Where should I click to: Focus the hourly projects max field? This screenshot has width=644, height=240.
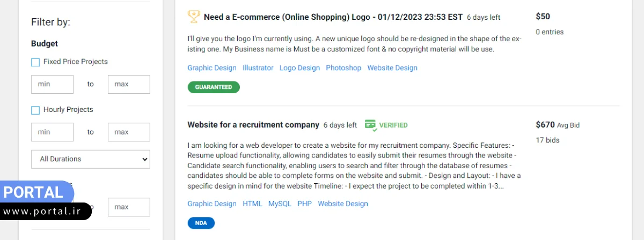[129, 132]
